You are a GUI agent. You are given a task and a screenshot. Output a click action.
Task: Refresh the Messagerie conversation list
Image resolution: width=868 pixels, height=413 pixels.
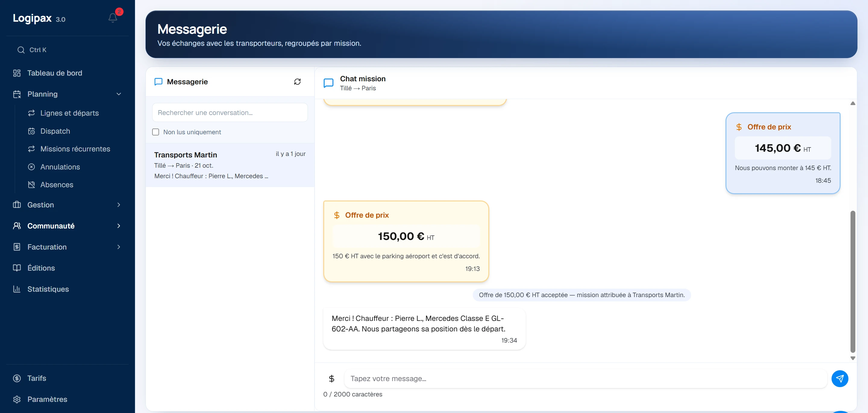tap(297, 82)
